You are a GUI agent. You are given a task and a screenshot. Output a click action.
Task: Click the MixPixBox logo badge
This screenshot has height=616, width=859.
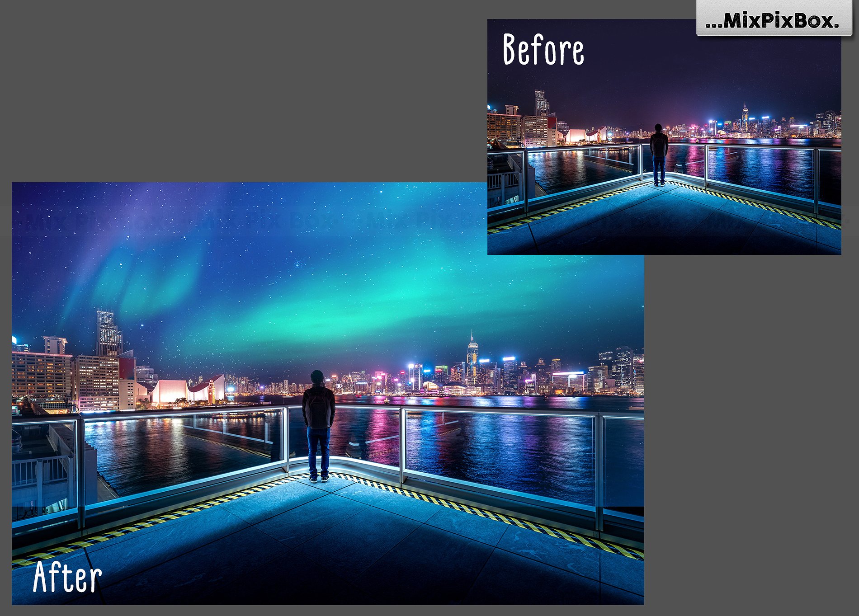774,18
